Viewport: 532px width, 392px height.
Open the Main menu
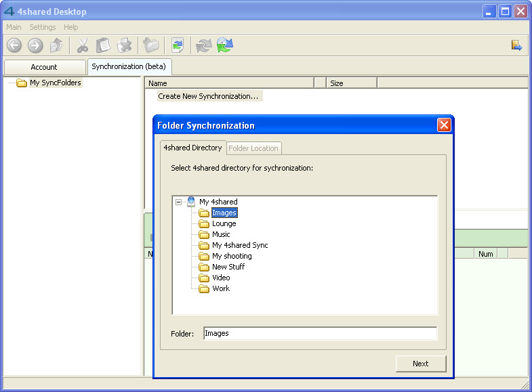point(14,27)
